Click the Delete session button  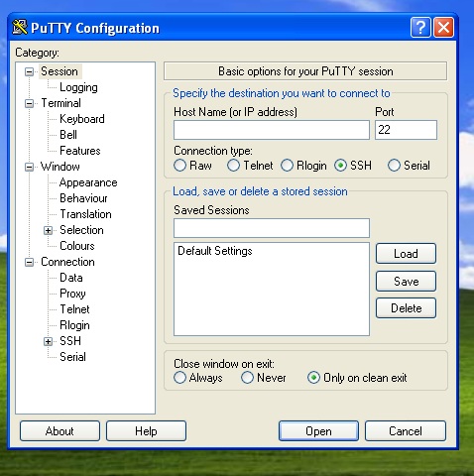click(x=406, y=308)
